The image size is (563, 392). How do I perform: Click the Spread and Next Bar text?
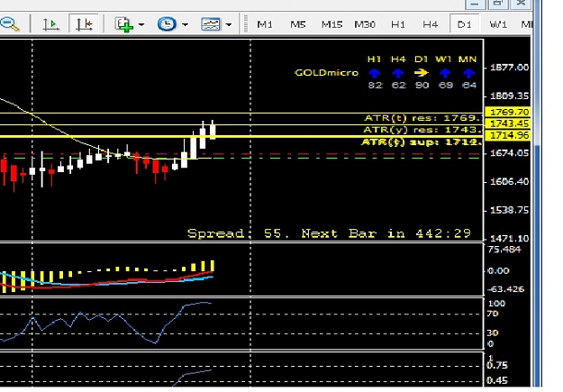[x=329, y=233]
